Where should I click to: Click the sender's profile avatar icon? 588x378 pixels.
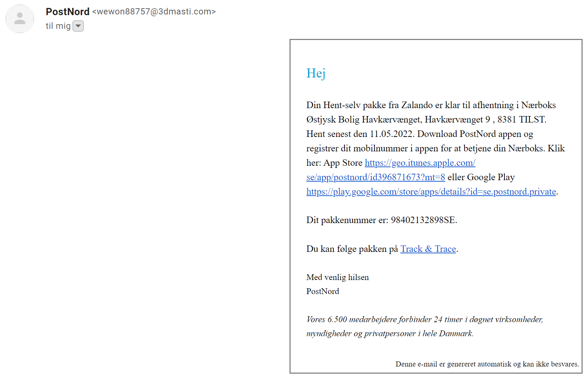(x=20, y=19)
